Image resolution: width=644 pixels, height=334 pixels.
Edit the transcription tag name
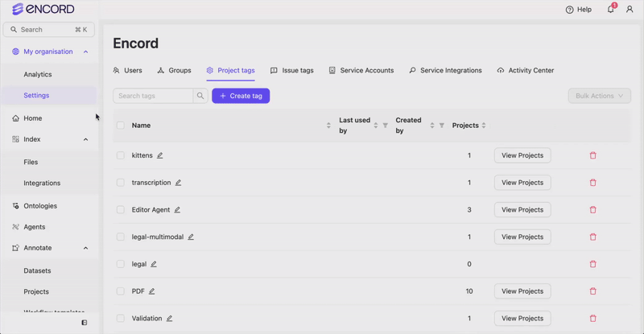(178, 183)
